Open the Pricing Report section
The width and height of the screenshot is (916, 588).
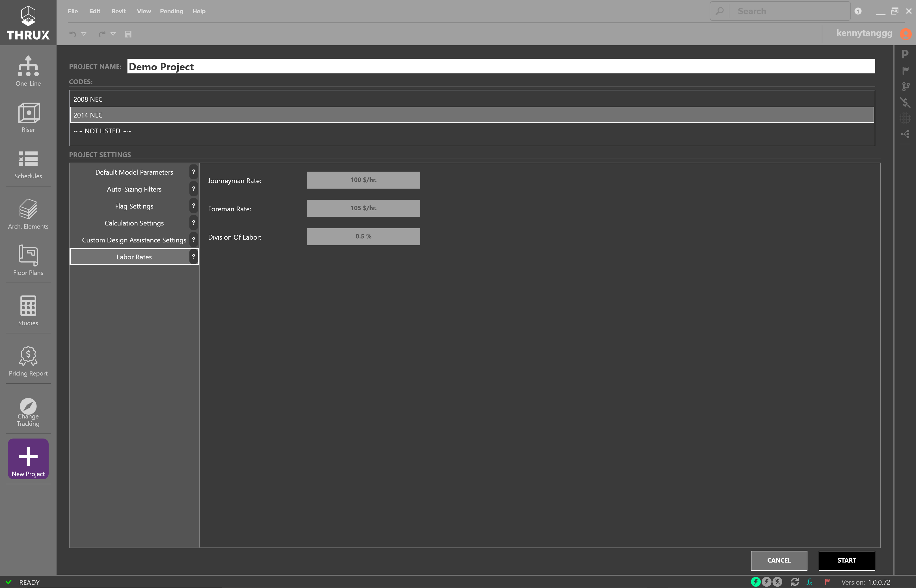click(x=28, y=361)
